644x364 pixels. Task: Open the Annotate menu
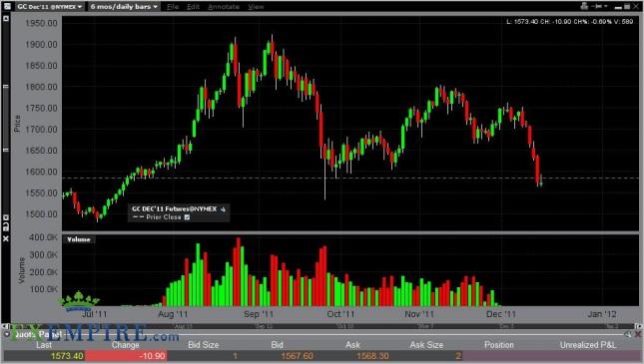pyautogui.click(x=224, y=7)
